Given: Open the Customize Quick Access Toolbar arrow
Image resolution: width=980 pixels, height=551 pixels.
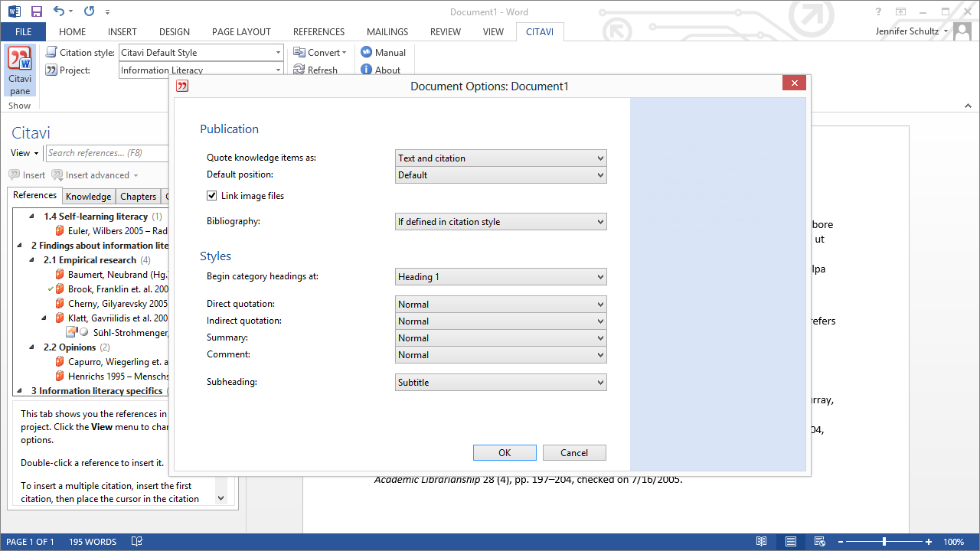Looking at the screenshot, I should click(x=108, y=12).
